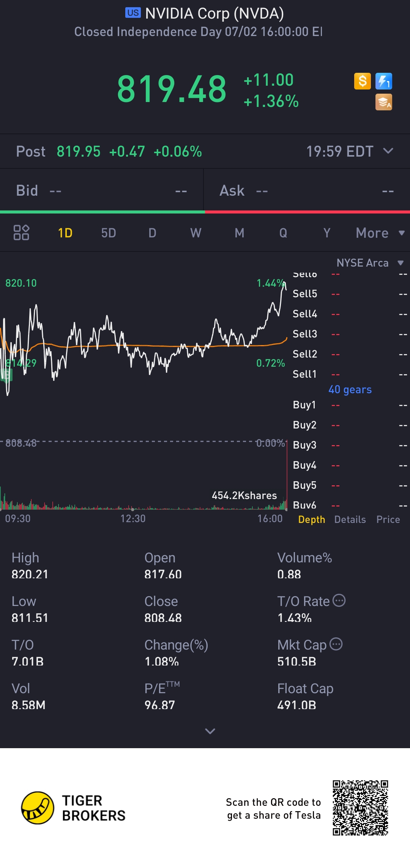Select the 1D chart tab
Screen dimensions: 410x868
[65, 233]
